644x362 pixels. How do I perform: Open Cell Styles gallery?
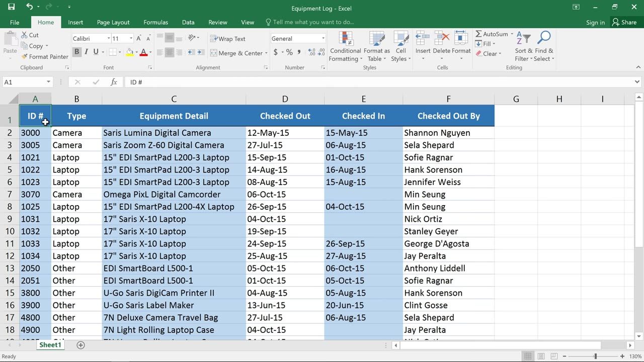[401, 46]
